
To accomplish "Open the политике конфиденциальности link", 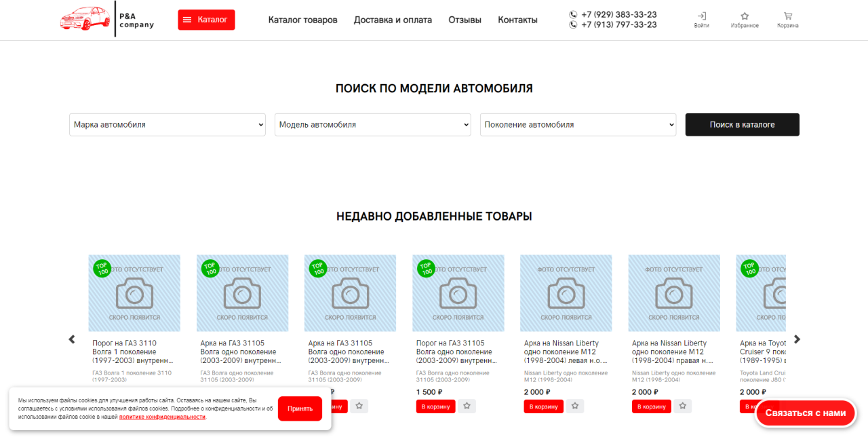I will [x=162, y=417].
